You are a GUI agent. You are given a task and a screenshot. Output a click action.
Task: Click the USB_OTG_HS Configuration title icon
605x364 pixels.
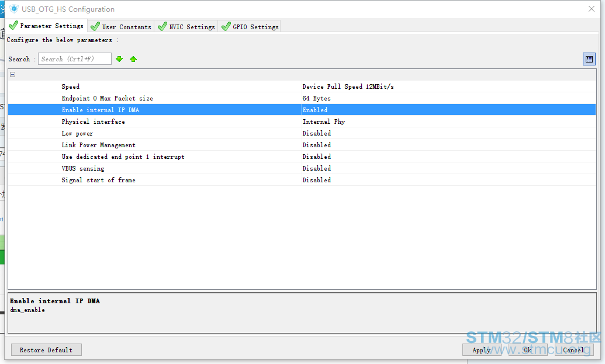[14, 9]
